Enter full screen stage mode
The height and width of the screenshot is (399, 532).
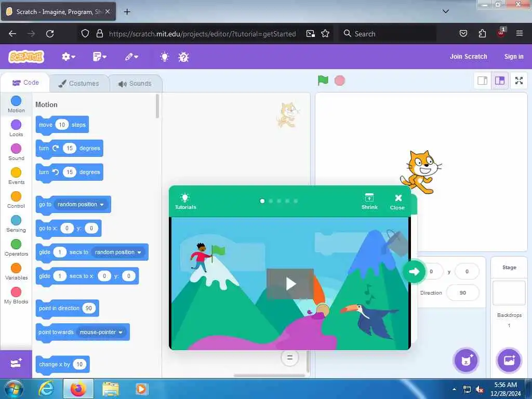coord(519,81)
